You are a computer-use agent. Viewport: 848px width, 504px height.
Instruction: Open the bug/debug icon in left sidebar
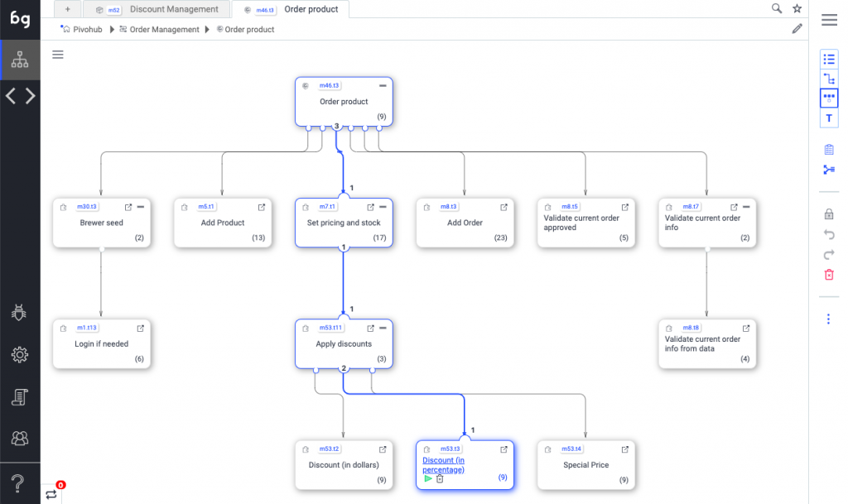click(20, 312)
